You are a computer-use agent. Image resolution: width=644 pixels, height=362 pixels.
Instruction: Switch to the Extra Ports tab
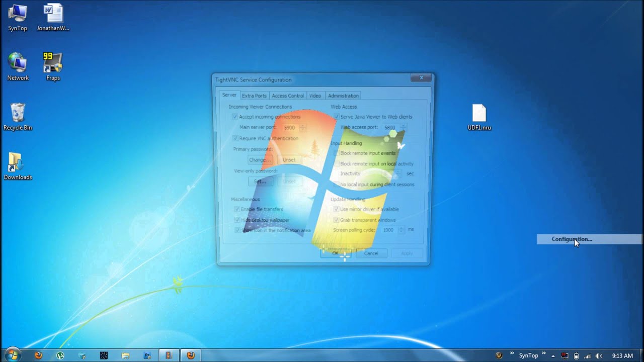(x=254, y=96)
